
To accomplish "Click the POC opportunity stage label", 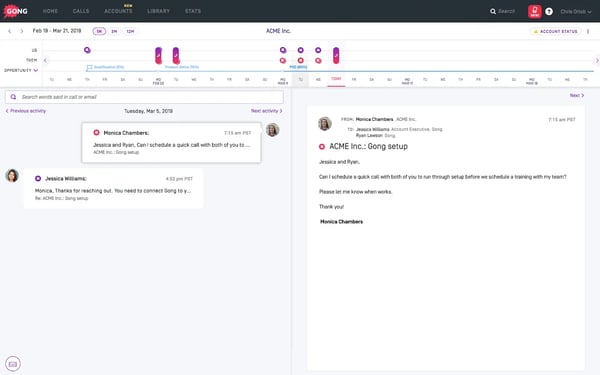I will (298, 67).
